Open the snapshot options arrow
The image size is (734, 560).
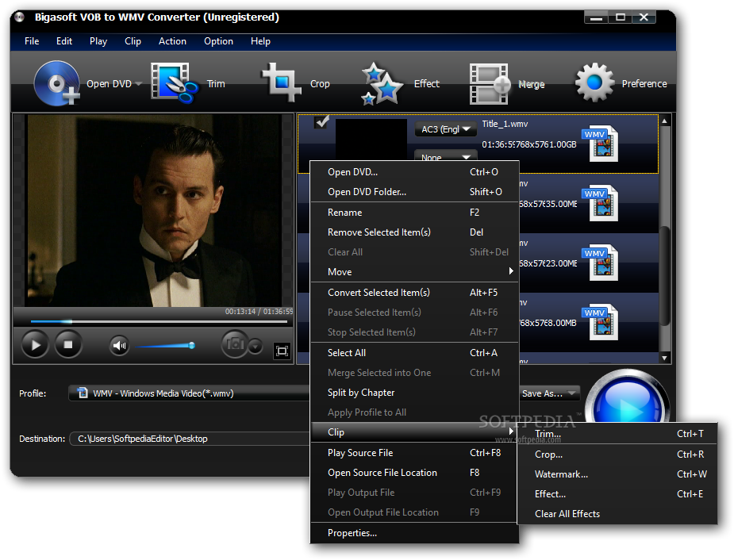point(256,347)
